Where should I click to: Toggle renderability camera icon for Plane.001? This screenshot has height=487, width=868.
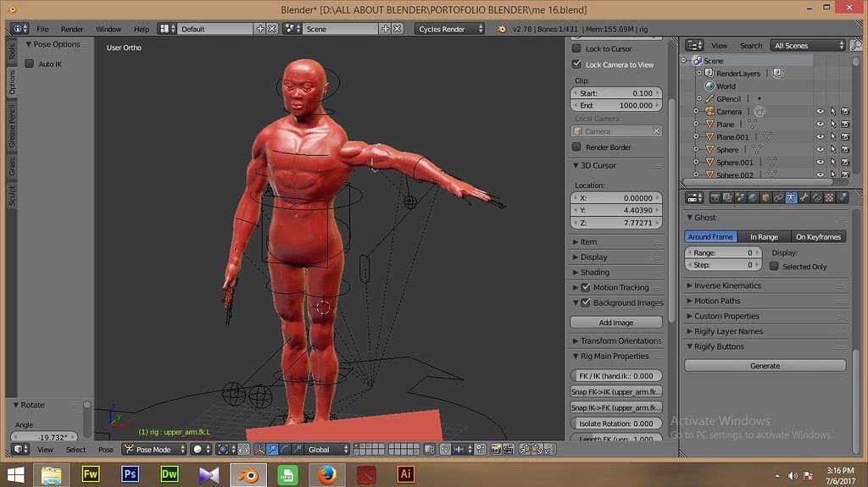pos(845,136)
